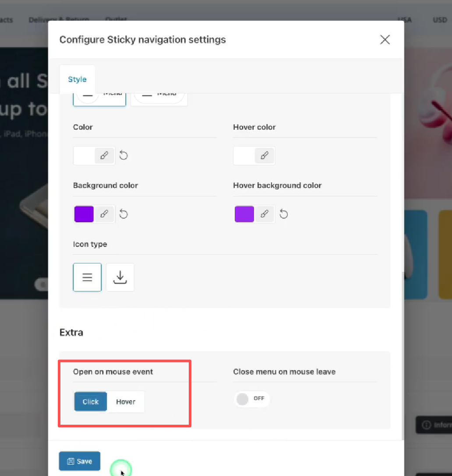Close the Configure Sticky navigation dialog
Screen dimensions: 452x476
coord(385,40)
